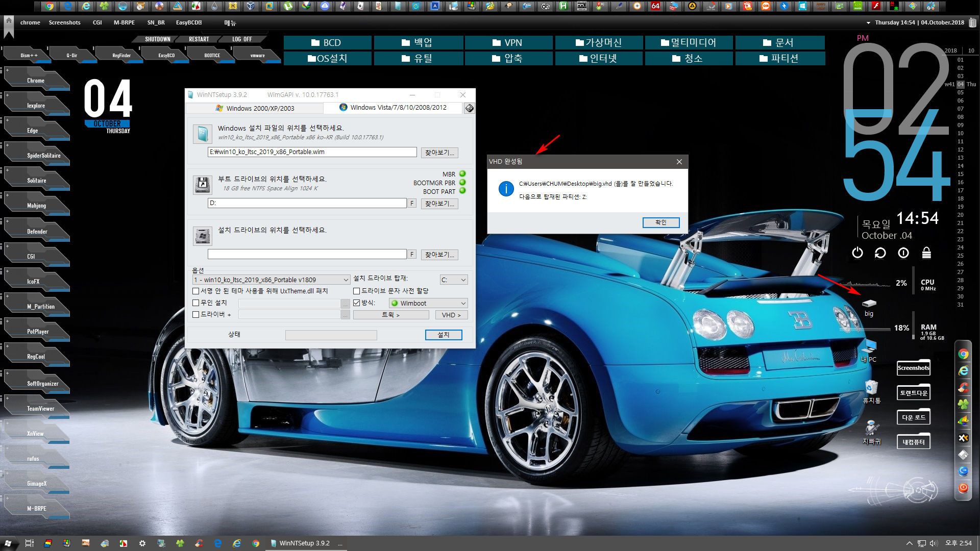Expand the C: mount drive letter dropdown
Image resolution: width=980 pixels, height=551 pixels.
tap(454, 280)
